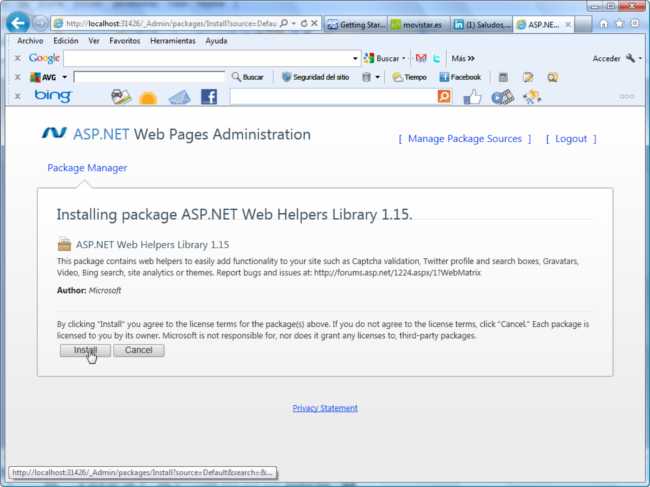650x487 pixels.
Task: Open the Privacy Statement link
Action: pos(325,408)
